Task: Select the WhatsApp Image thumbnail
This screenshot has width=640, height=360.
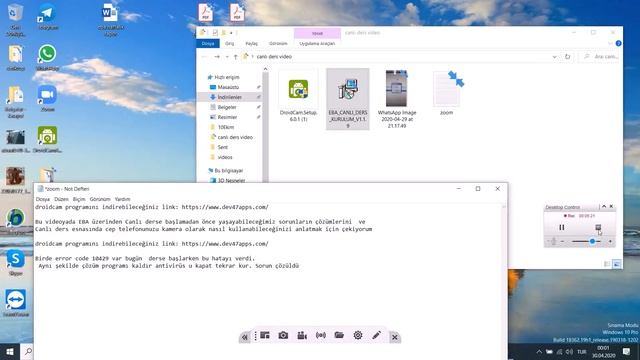Action: pyautogui.click(x=397, y=99)
